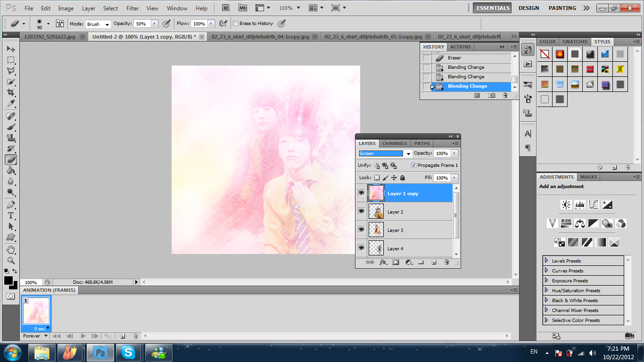644x362 pixels.
Task: Hide the Layer 1 copy layer
Action: coord(361,193)
